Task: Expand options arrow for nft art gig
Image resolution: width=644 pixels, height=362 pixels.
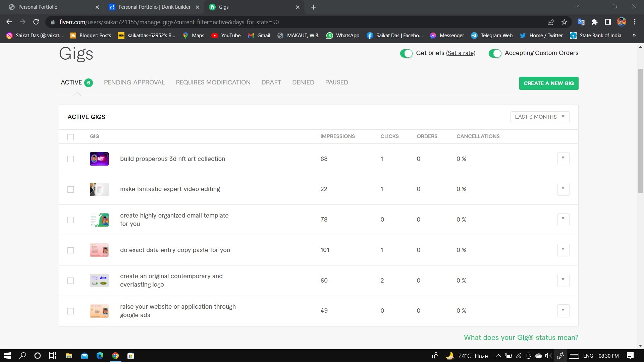Action: click(x=563, y=158)
